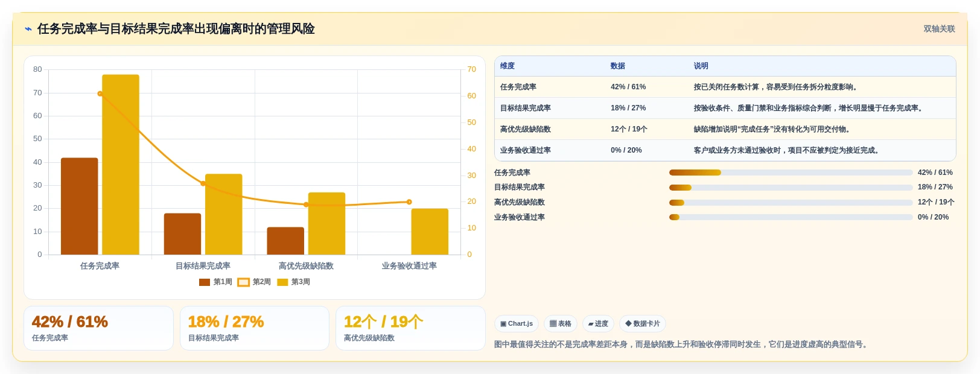Click the 数据 table column header
Image resolution: width=980 pixels, height=374 pixels.
tap(646, 66)
